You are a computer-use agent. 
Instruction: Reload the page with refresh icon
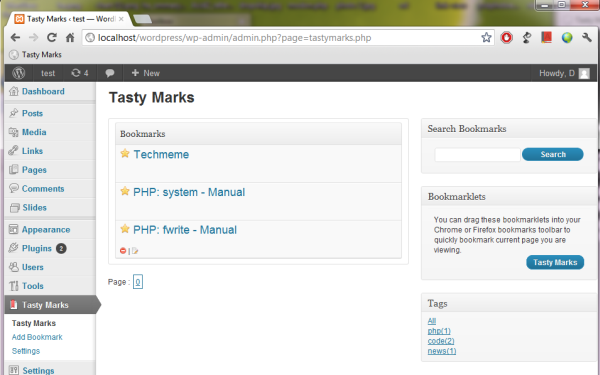pos(52,38)
